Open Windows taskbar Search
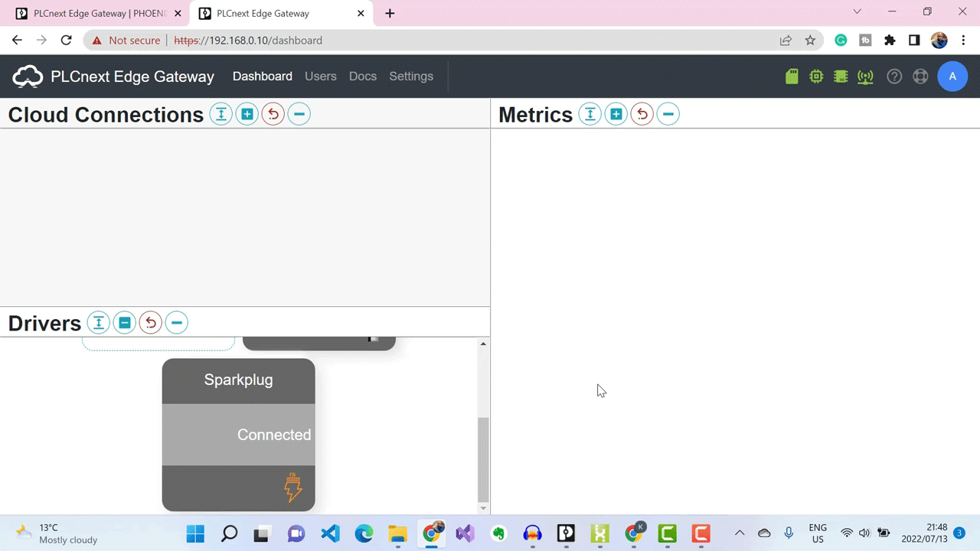The image size is (980, 551). point(229,533)
